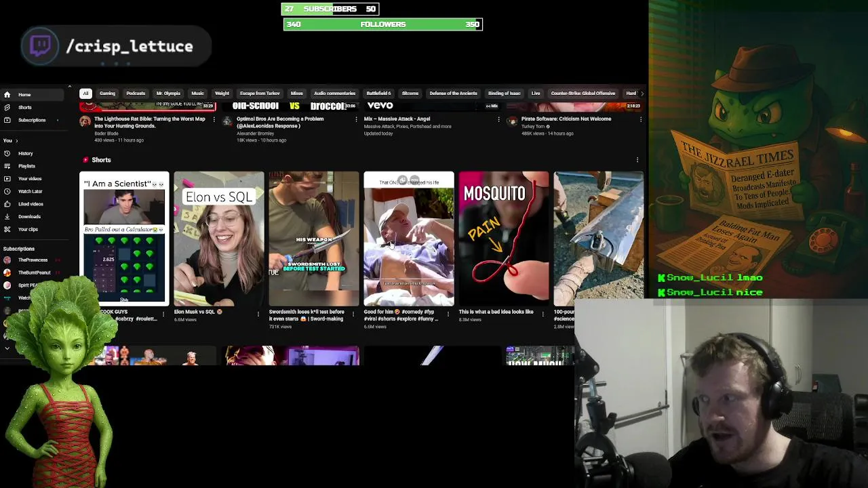This screenshot has height=488, width=868.
Task: Open Mix – Massive Attack - Angel
Action: 397,119
